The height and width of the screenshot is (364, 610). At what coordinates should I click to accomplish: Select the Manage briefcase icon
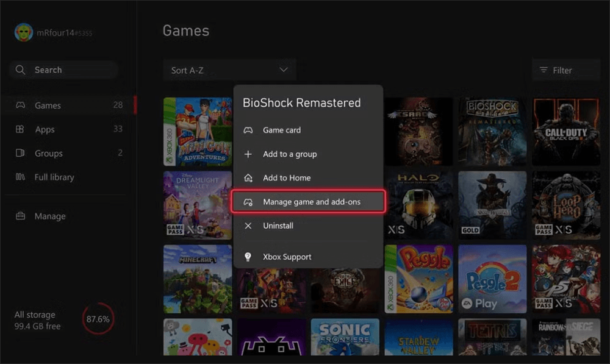click(x=20, y=216)
